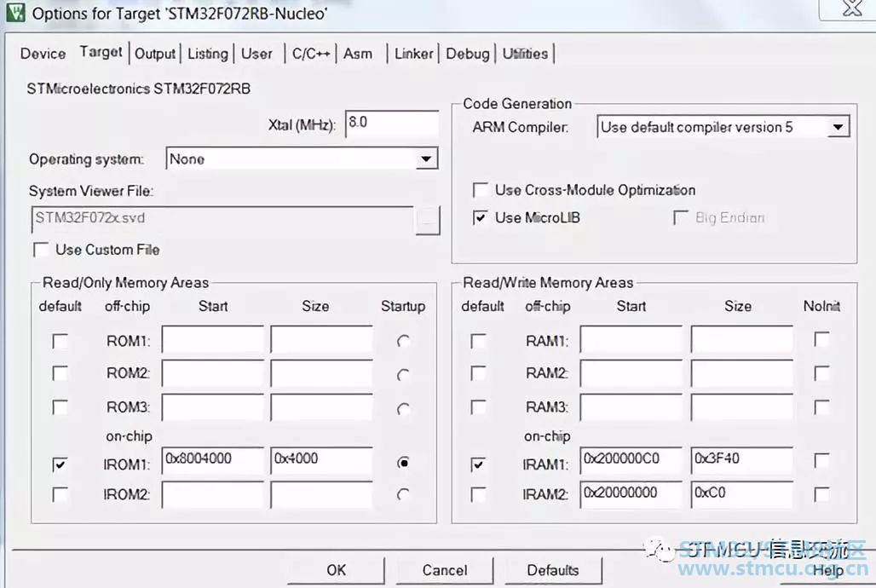Viewport: 876px width, 588px height.
Task: Enable NoInit for RAM1
Action: [x=821, y=339]
